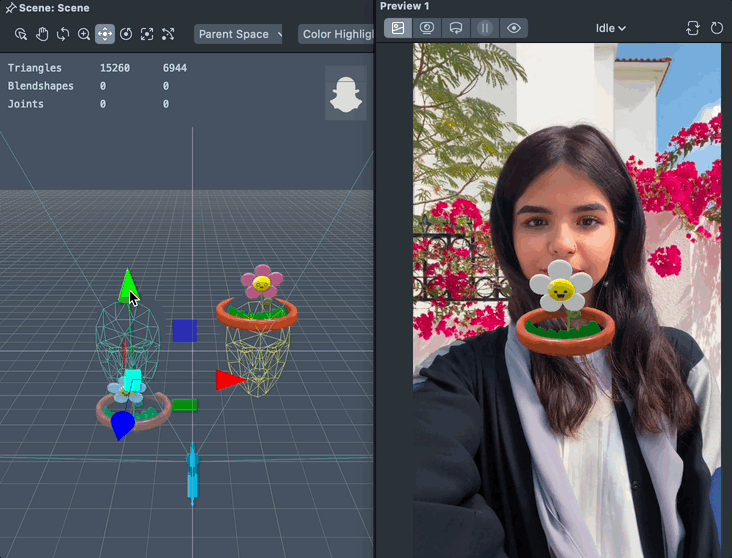Choose the Orbit view tool
The image size is (732, 558).
click(x=63, y=34)
